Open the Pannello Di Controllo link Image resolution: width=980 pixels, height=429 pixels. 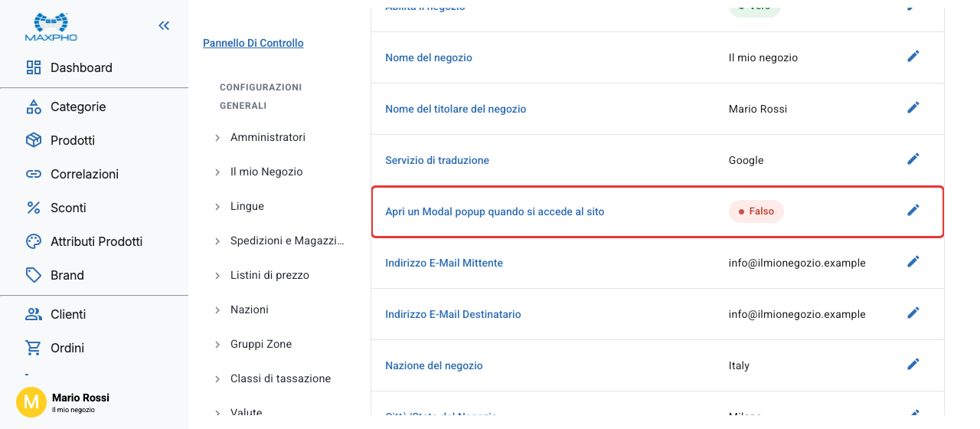coord(253,43)
